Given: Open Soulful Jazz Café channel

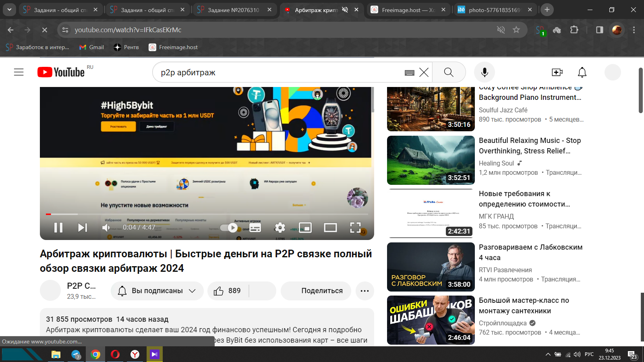Looking at the screenshot, I should coord(503,110).
